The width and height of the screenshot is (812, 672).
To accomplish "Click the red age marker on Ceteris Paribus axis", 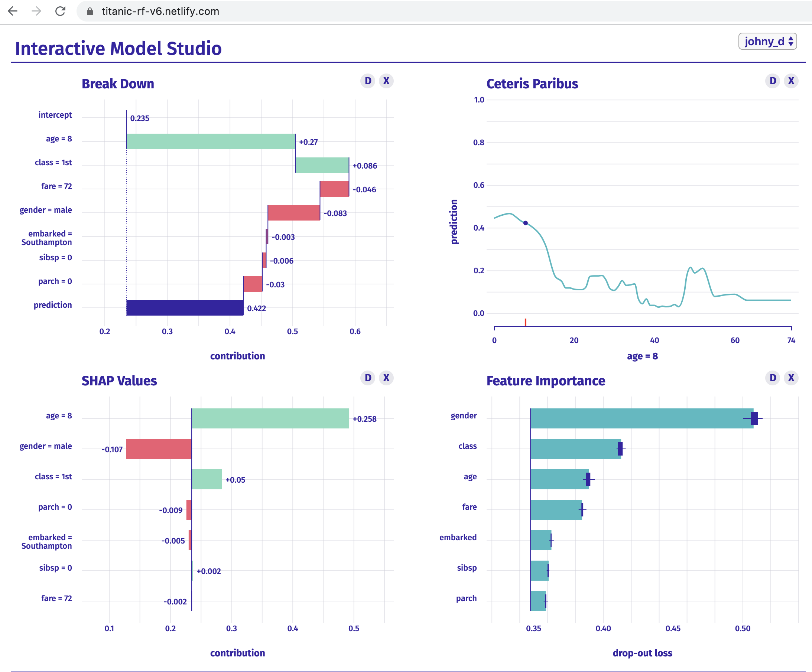I will (x=525, y=322).
